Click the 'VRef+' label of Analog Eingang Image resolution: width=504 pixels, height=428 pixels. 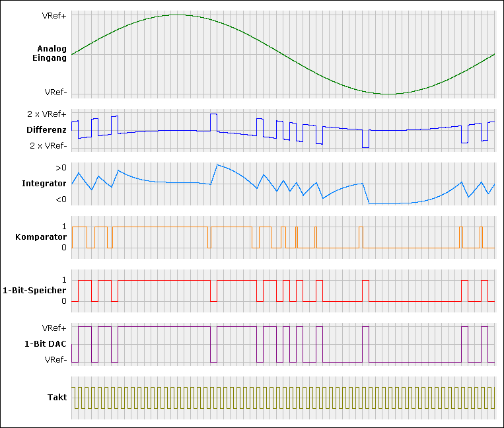[x=54, y=16]
